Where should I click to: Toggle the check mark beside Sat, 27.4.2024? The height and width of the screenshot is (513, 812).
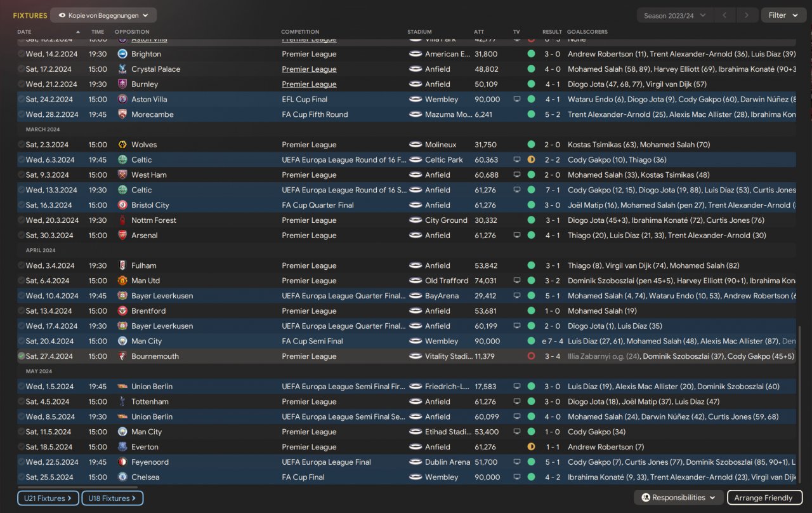(x=22, y=356)
